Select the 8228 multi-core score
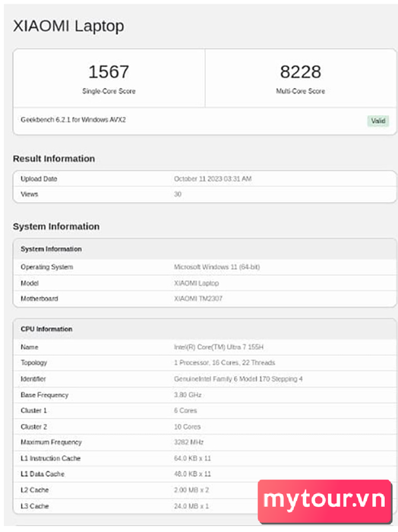The image size is (398, 532). 300,72
